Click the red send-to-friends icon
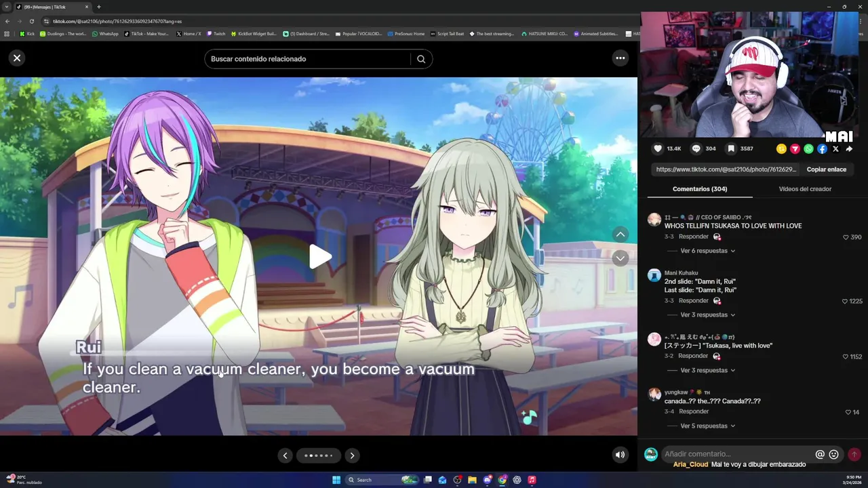This screenshot has width=868, height=488. [795, 148]
